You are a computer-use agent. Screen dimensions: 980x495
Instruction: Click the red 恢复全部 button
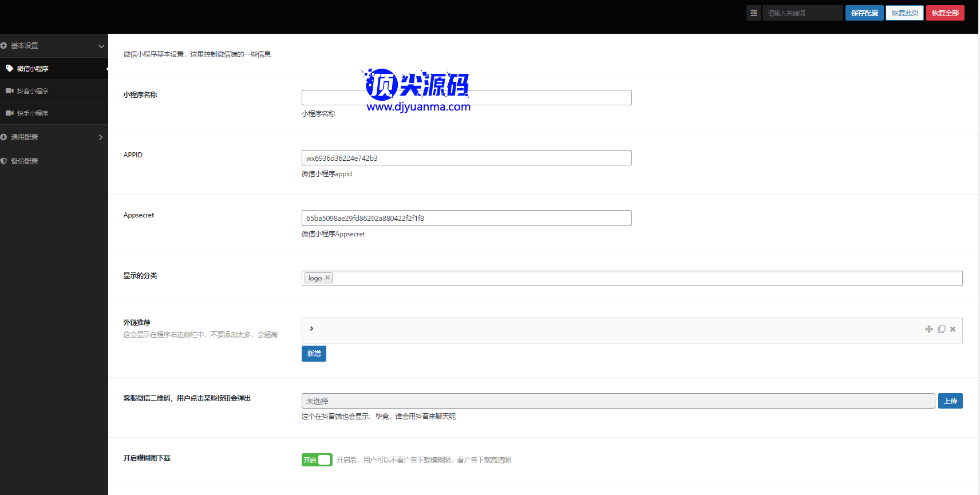click(945, 13)
